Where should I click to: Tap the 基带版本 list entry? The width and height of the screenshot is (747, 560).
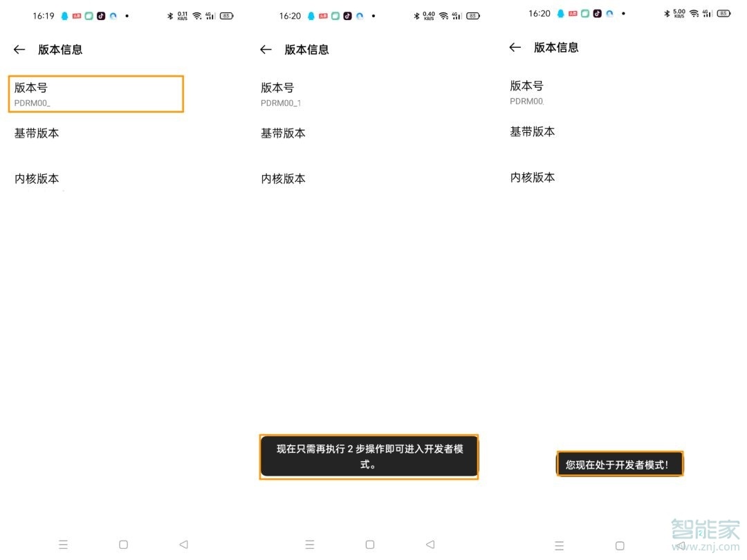tap(37, 133)
